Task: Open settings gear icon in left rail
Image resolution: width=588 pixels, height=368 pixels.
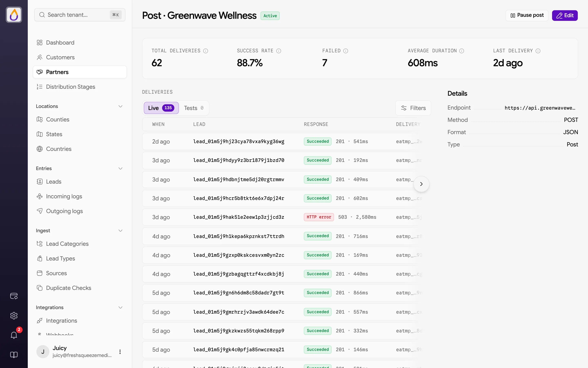Action: [14, 316]
